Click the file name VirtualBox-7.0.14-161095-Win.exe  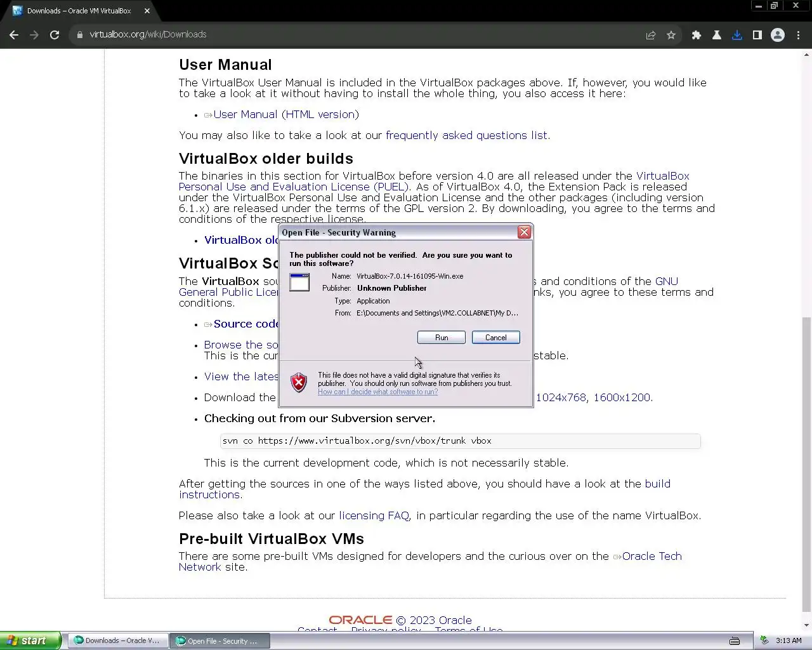click(410, 277)
